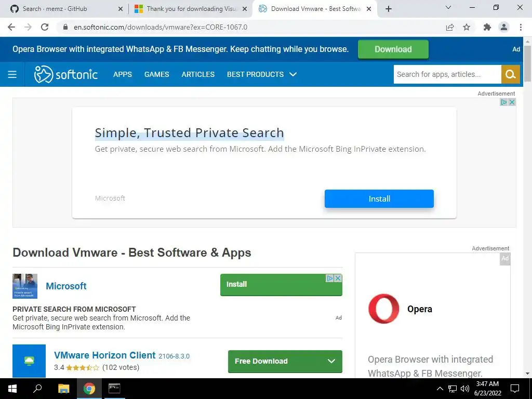
Task: Click the PRIVATE SEARCH FROM MICROSOFT text
Action: [x=74, y=309]
